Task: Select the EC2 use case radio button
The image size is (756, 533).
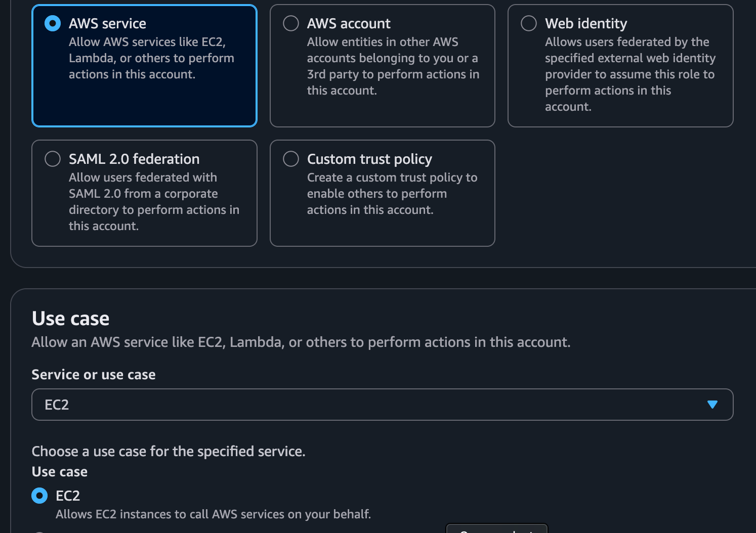Action: tap(39, 496)
